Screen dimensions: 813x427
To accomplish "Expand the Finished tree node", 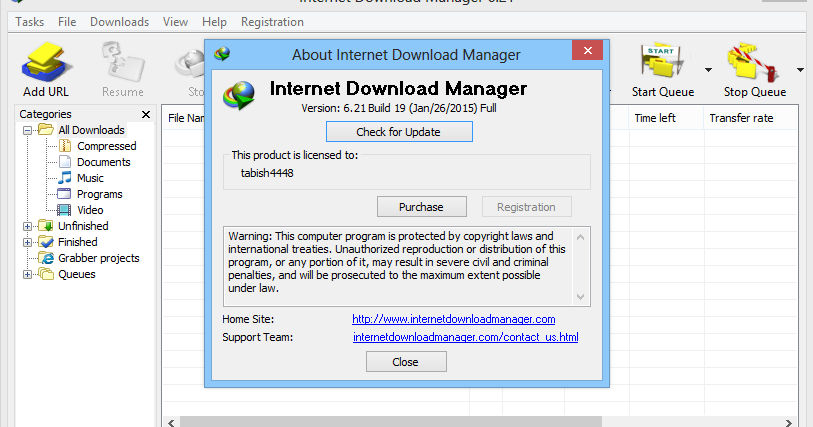I will point(27,243).
